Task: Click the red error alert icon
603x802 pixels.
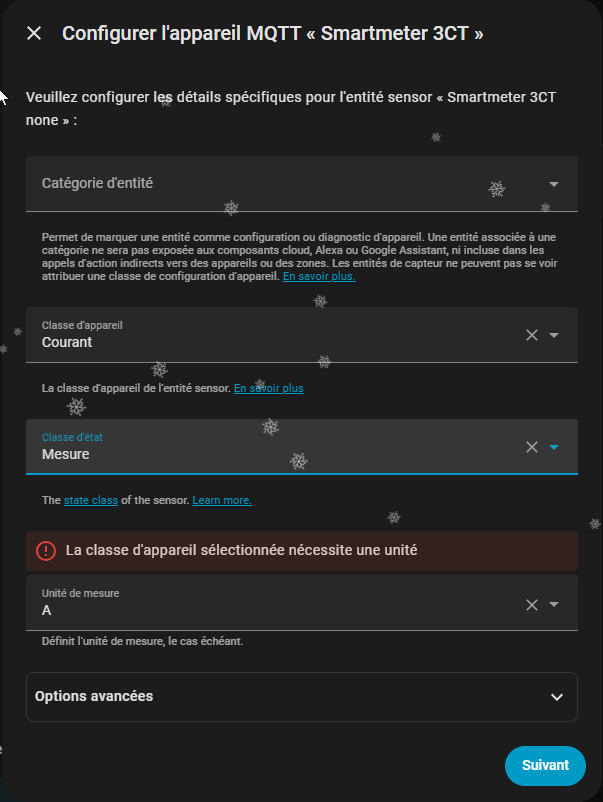Action: (x=46, y=550)
